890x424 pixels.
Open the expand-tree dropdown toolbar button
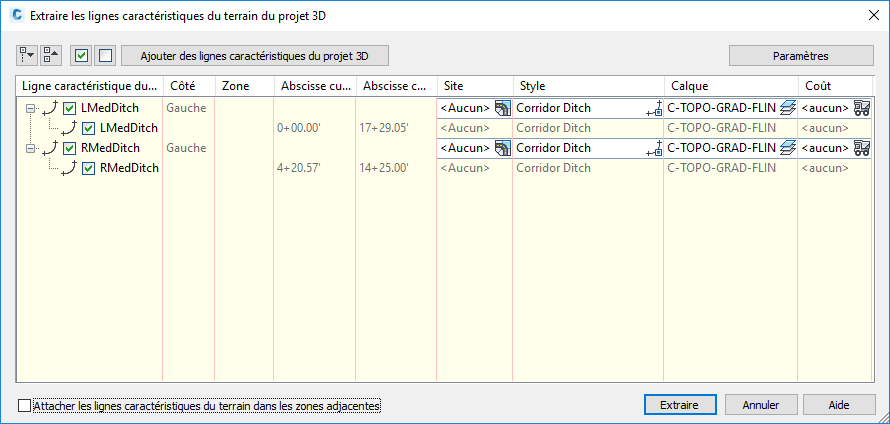(x=27, y=55)
